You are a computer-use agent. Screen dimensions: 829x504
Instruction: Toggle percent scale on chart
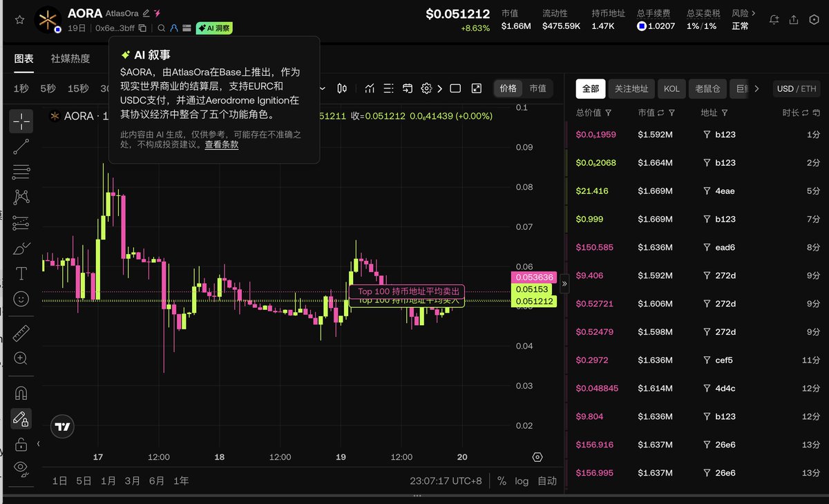coord(502,481)
